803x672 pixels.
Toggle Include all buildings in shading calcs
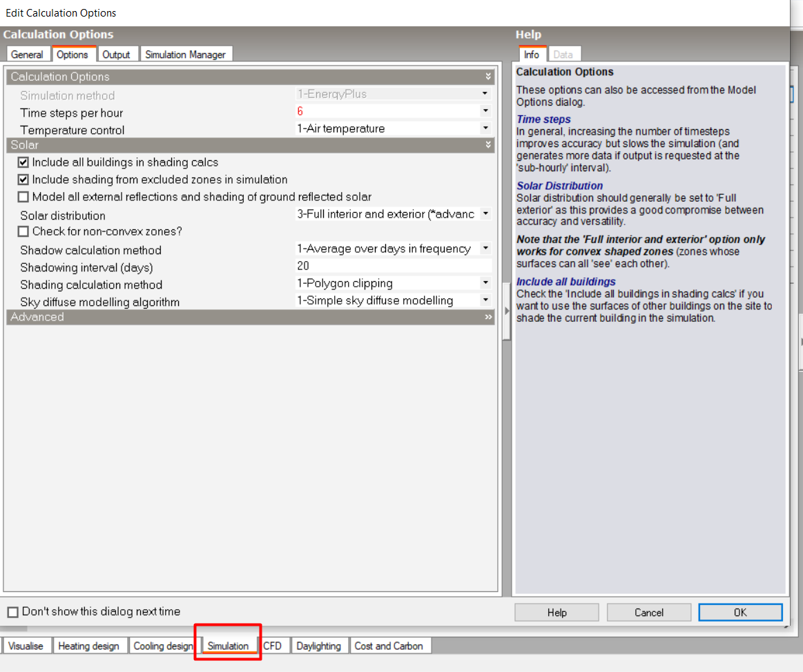point(23,162)
